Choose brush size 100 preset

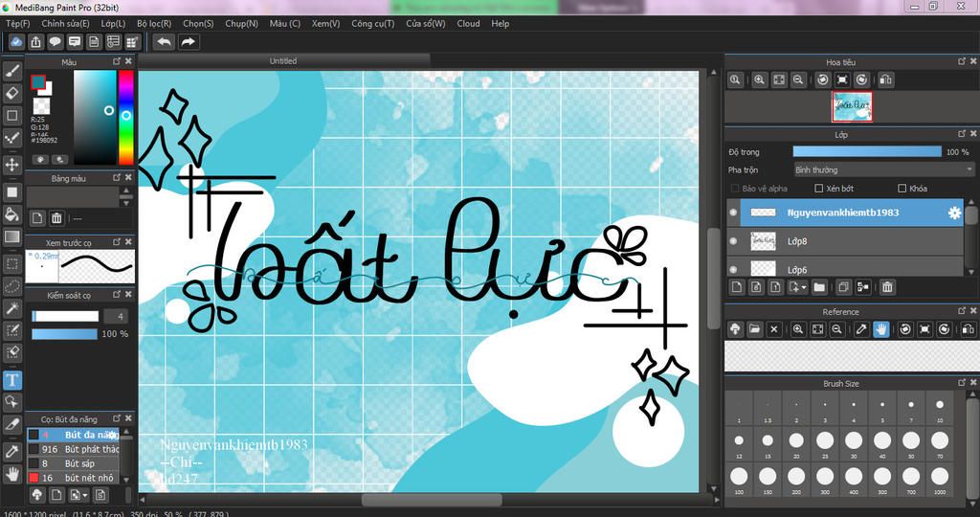739,480
